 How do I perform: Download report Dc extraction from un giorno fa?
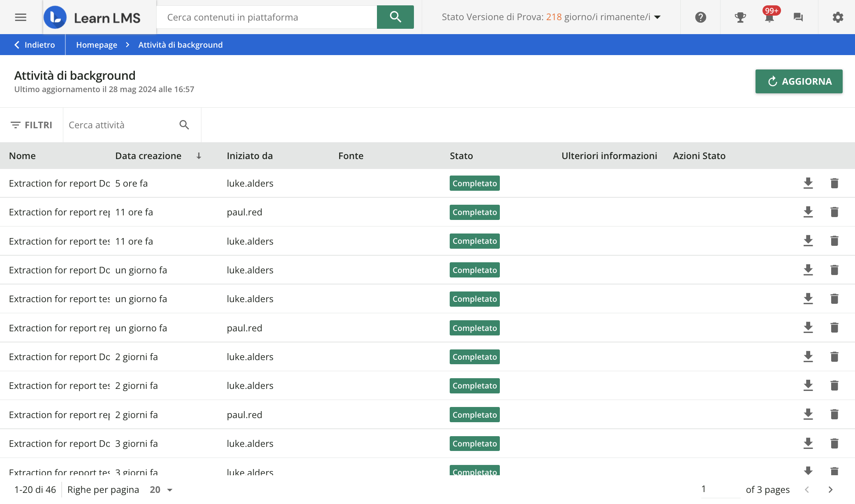pos(808,270)
